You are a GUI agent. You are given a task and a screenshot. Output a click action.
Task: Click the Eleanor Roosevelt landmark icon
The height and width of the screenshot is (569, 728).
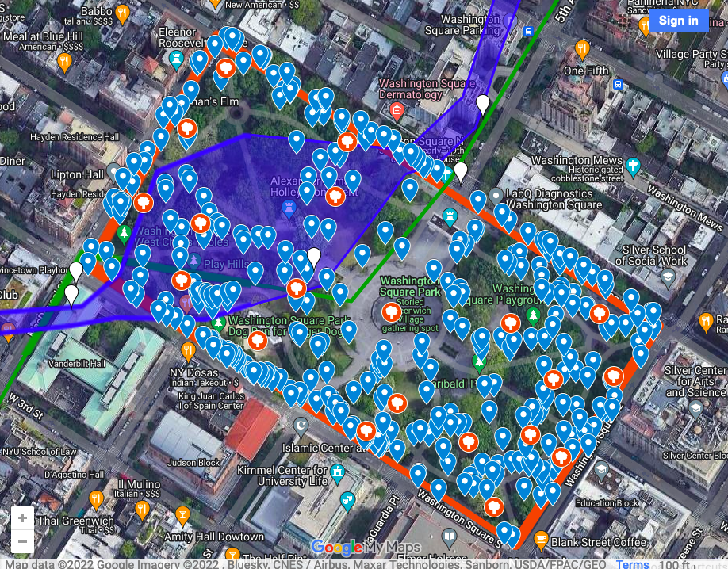coord(176,59)
